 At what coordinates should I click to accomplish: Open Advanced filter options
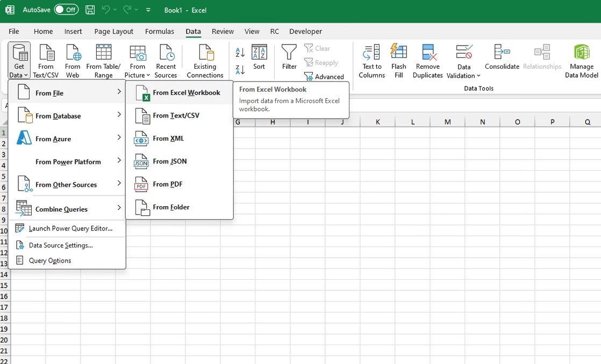(x=324, y=76)
